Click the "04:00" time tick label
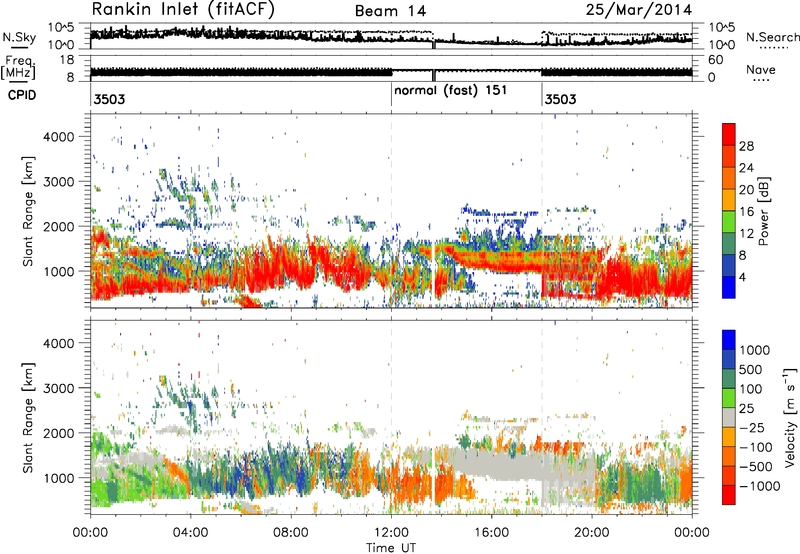 [190, 533]
